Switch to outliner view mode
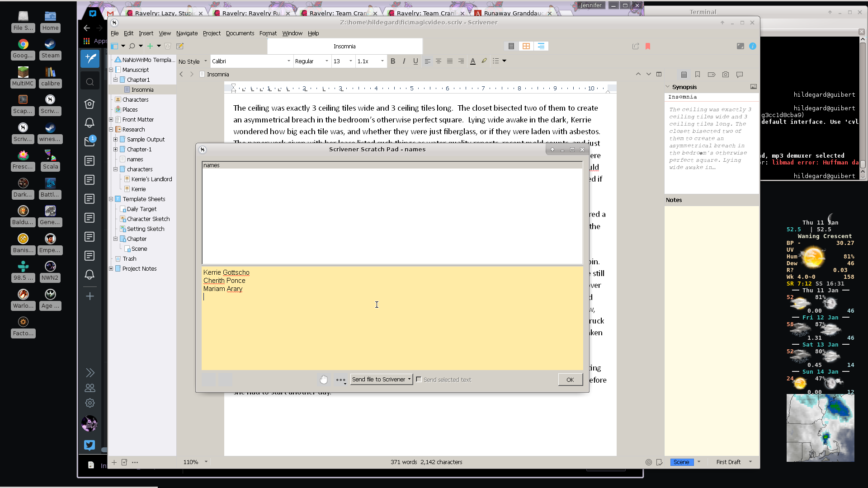Image resolution: width=868 pixels, height=488 pixels. [x=541, y=46]
